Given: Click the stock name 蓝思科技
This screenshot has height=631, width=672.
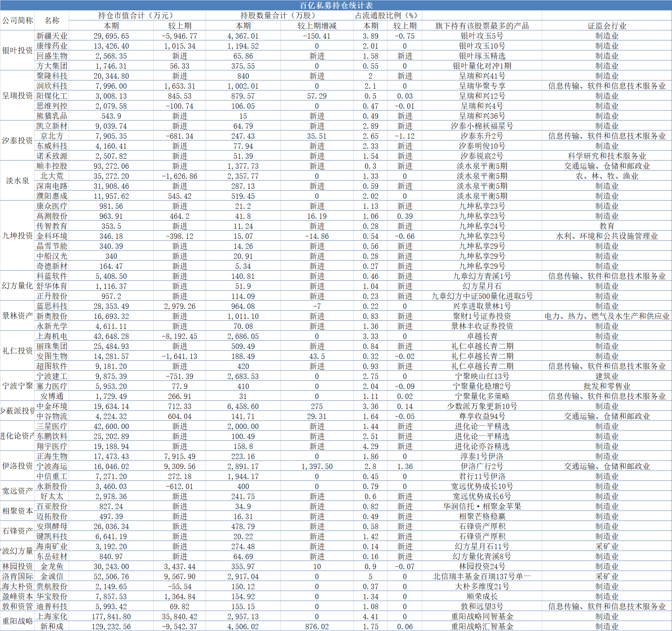Looking at the screenshot, I should pos(52,306).
